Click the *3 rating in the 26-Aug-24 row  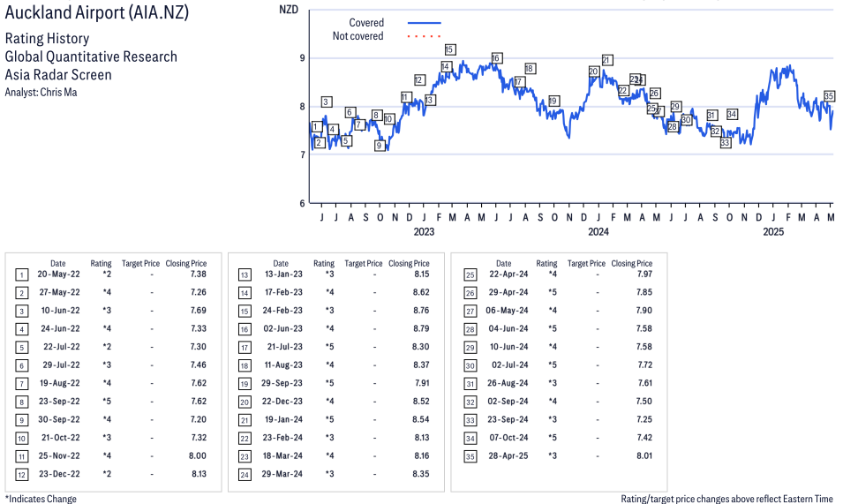[x=553, y=383]
